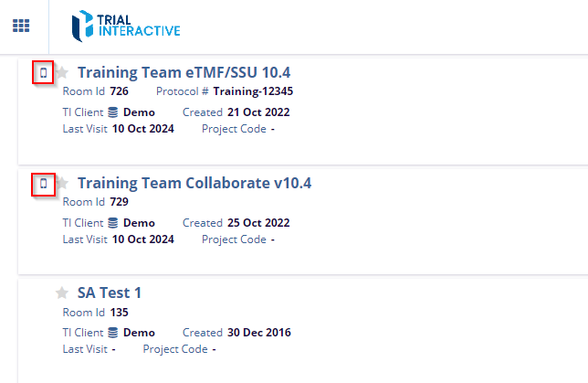Click mobile icon for Training Team Collaborate

(43, 184)
